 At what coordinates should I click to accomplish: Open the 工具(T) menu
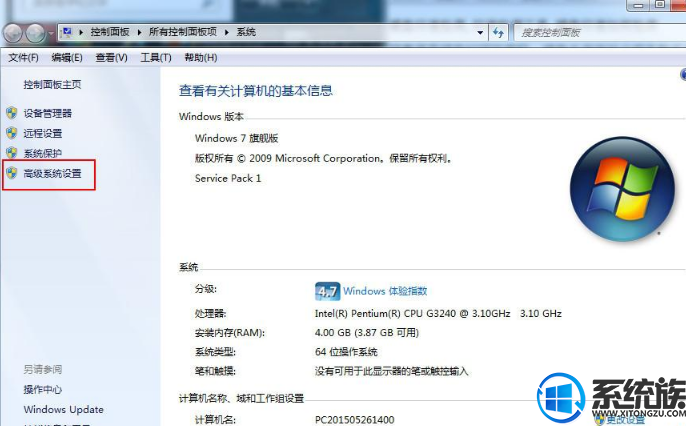coord(156,58)
